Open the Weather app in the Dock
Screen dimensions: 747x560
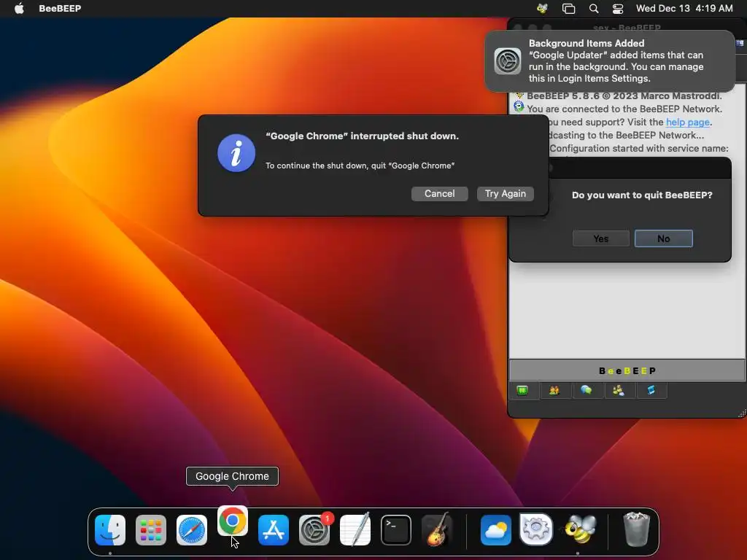(495, 529)
